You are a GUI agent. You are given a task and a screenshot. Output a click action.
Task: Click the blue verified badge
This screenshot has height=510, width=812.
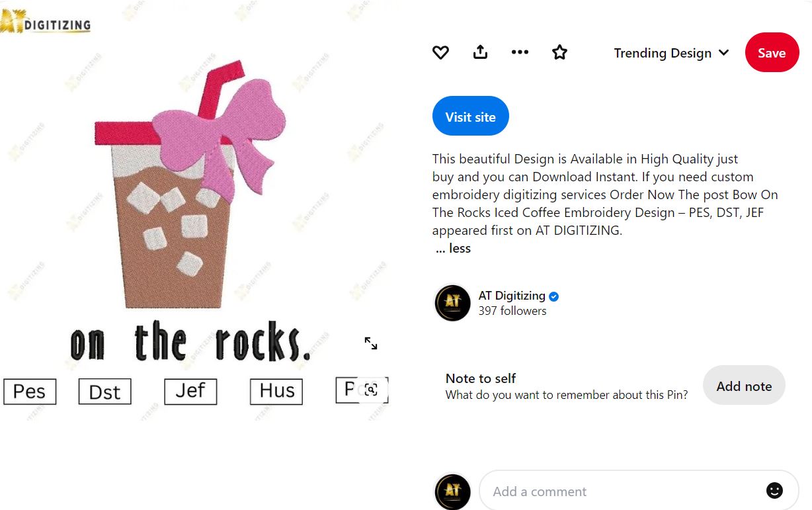click(x=554, y=296)
